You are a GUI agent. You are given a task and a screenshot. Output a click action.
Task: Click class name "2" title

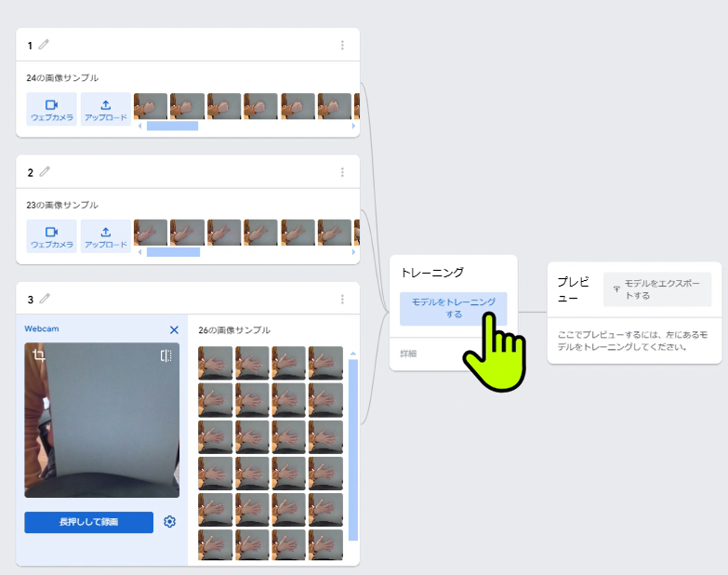pos(30,173)
